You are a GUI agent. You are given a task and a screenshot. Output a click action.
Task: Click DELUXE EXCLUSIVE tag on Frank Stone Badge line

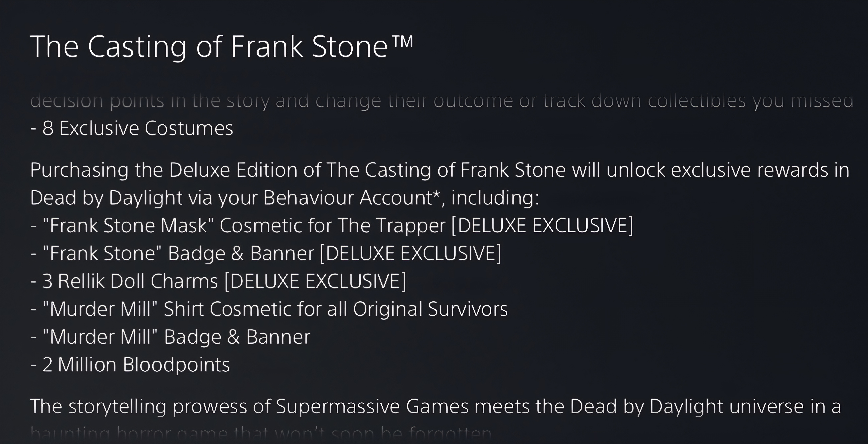point(410,253)
